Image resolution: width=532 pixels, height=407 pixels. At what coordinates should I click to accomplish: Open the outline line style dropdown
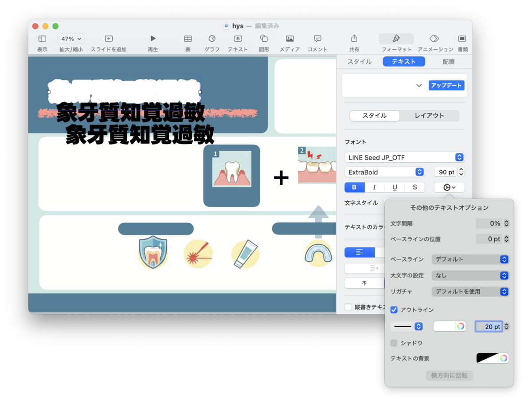(407, 327)
